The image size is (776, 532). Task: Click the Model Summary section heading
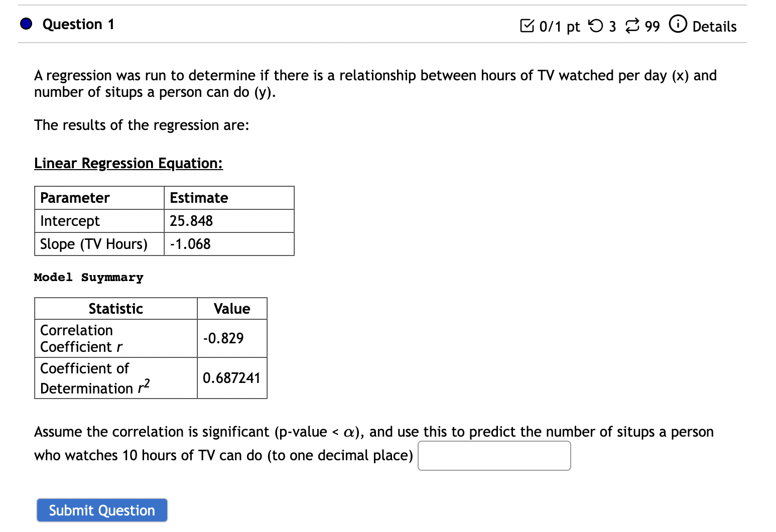[x=88, y=278]
